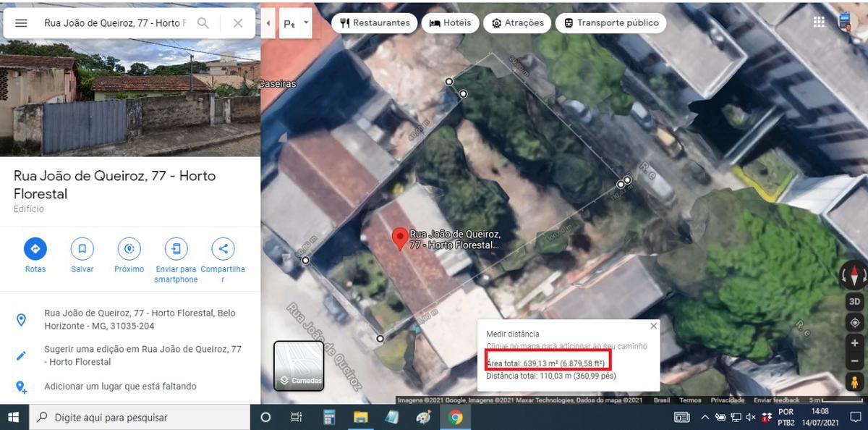868x430 pixels.
Task: Filter by Atrações
Action: (517, 22)
